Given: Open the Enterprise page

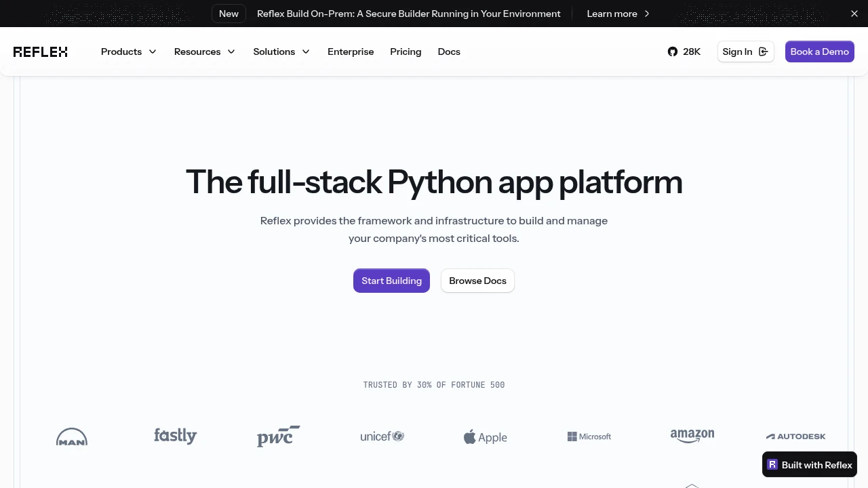Looking at the screenshot, I should point(351,52).
